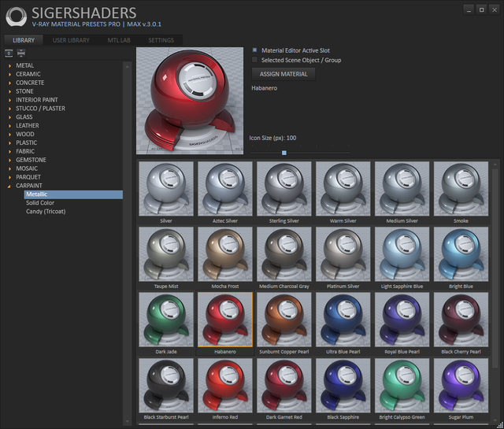Pick the Warm Silver material

tap(343, 189)
